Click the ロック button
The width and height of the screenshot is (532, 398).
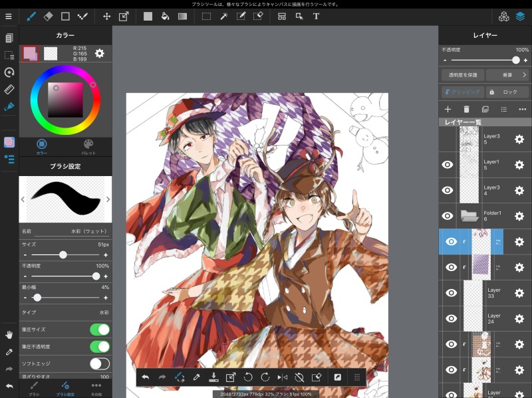507,92
